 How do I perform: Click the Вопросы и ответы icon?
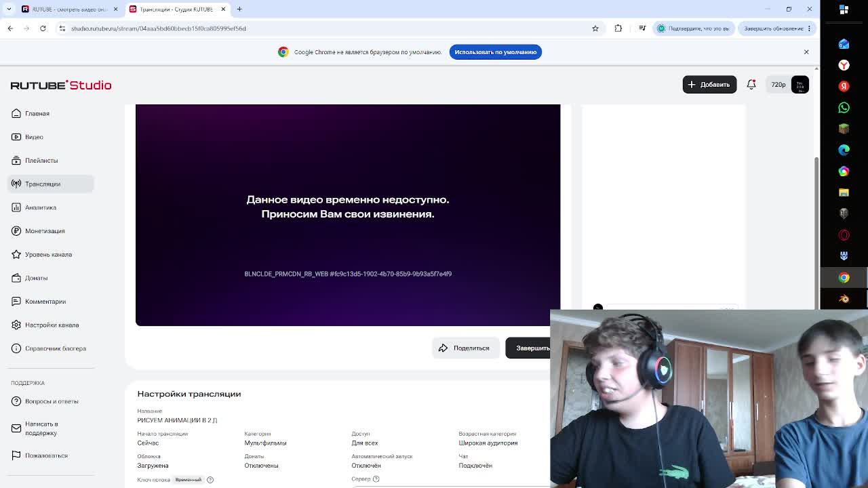pos(16,401)
